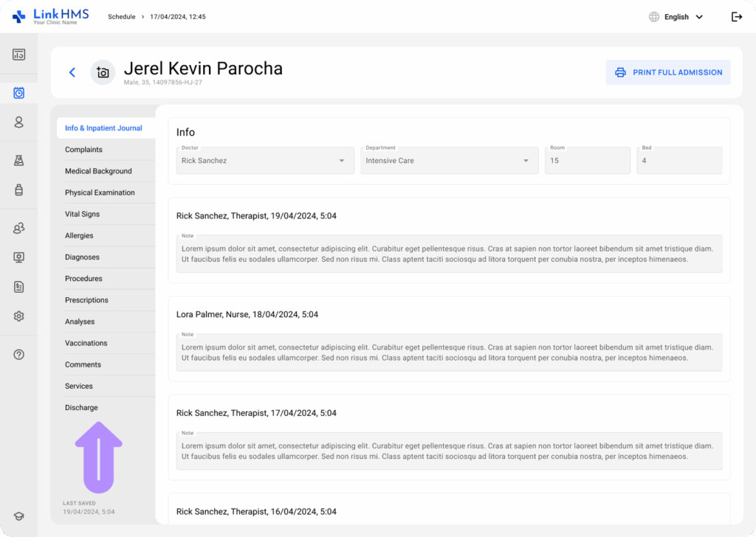Image resolution: width=756 pixels, height=537 pixels.
Task: Click the Schedule breadcrumb link
Action: pos(122,17)
